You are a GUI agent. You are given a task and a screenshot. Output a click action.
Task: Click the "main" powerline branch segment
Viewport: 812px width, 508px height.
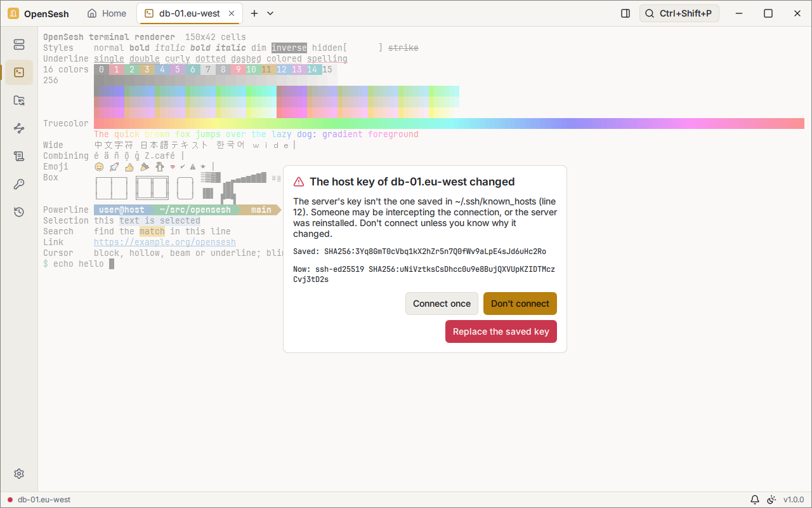[x=261, y=210]
